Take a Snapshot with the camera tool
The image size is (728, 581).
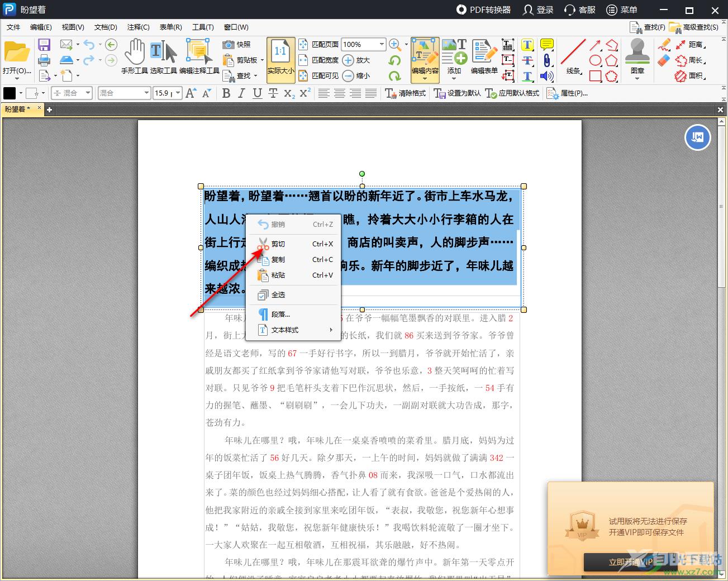[x=236, y=44]
